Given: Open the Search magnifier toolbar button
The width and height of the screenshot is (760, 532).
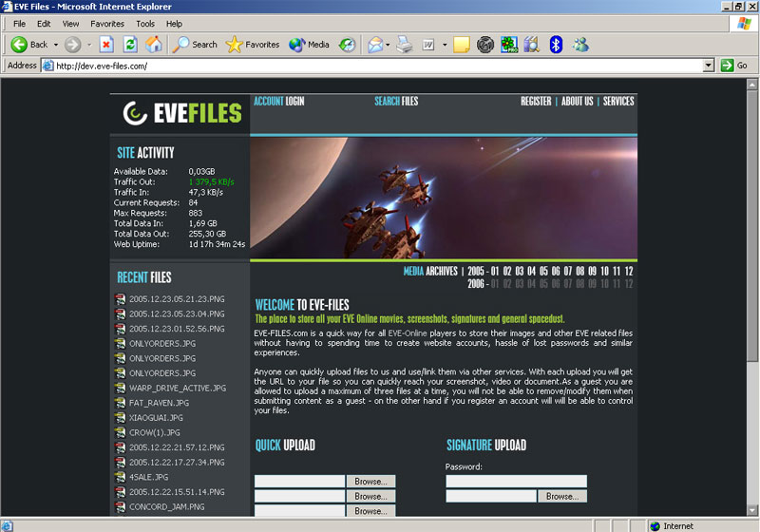Looking at the screenshot, I should (196, 45).
